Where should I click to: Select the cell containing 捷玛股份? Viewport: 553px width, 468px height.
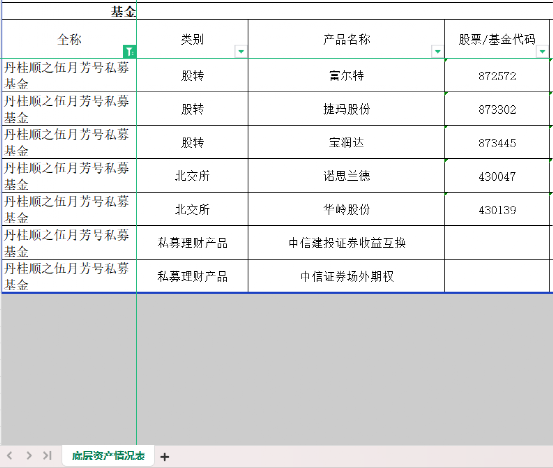point(346,109)
